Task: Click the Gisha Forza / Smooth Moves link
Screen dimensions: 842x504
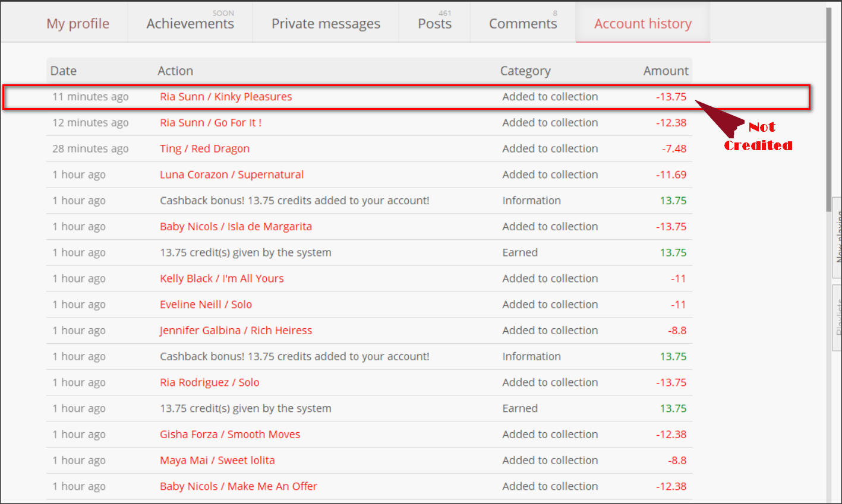Action: click(230, 435)
